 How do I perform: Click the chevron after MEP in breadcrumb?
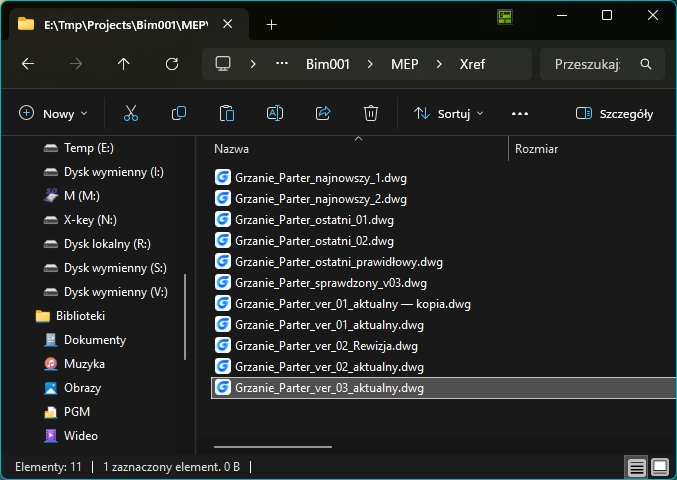pyautogui.click(x=439, y=64)
